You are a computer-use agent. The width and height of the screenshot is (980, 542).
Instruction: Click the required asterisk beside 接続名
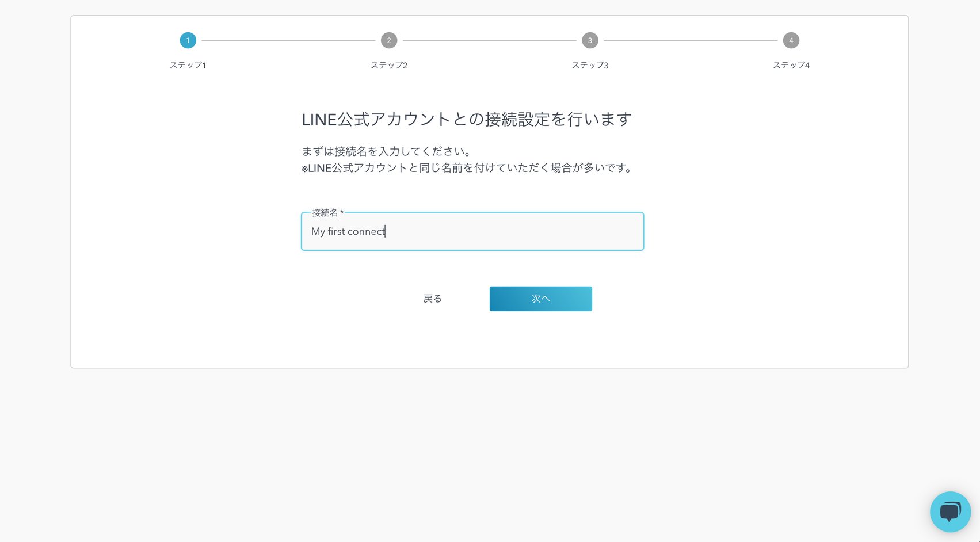coord(341,212)
